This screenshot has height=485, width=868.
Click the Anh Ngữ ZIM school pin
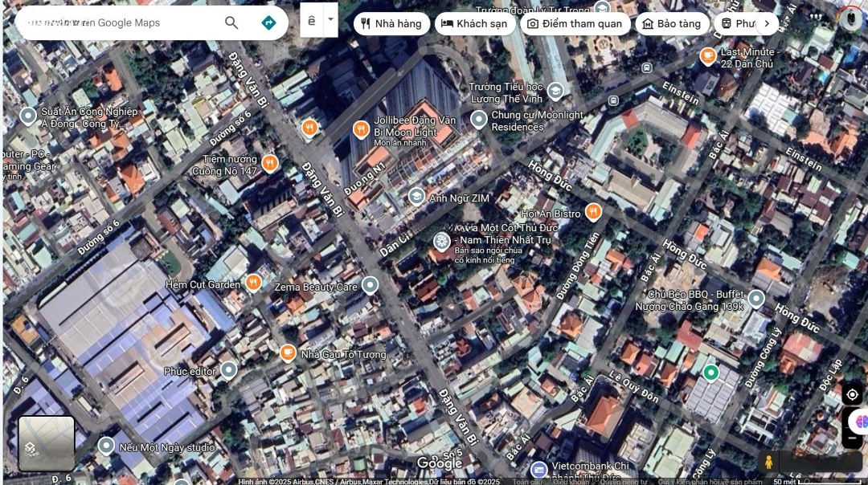[416, 196]
